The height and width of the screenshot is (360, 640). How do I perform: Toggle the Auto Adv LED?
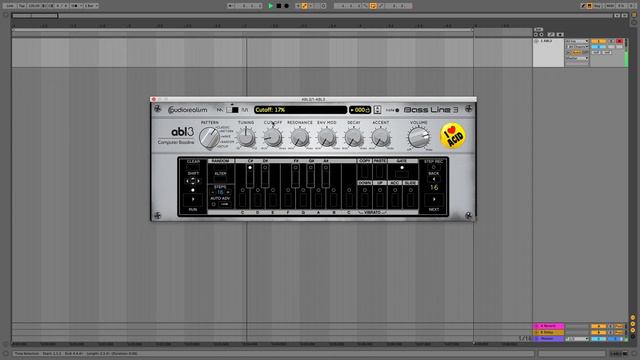coord(213,204)
